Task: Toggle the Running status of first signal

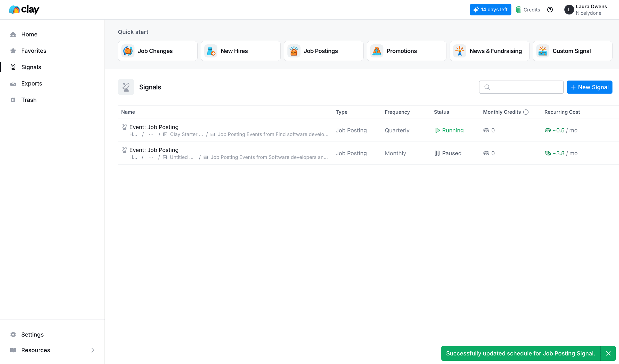Action: tap(449, 130)
